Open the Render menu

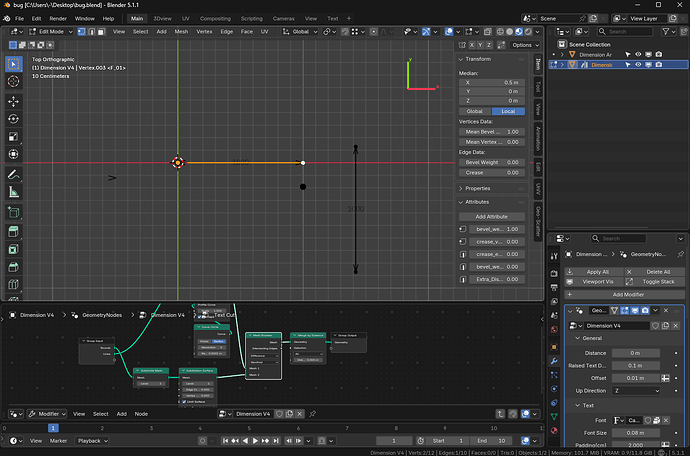pyautogui.click(x=58, y=18)
